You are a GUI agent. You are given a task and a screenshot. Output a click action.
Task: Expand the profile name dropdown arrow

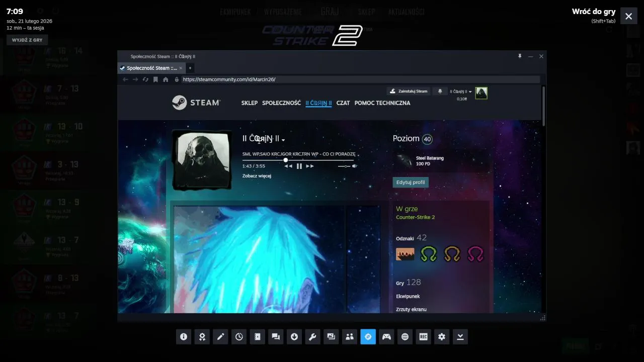point(283,140)
